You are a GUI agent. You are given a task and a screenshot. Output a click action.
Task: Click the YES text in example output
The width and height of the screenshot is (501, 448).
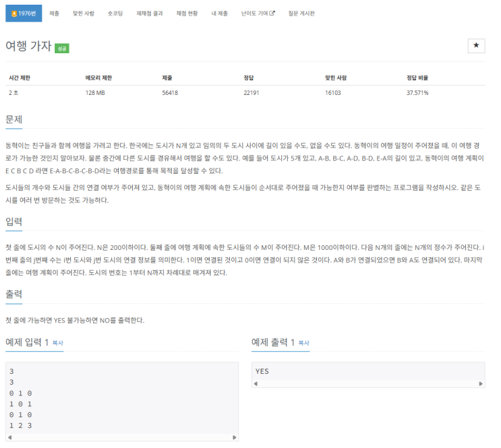pyautogui.click(x=262, y=371)
